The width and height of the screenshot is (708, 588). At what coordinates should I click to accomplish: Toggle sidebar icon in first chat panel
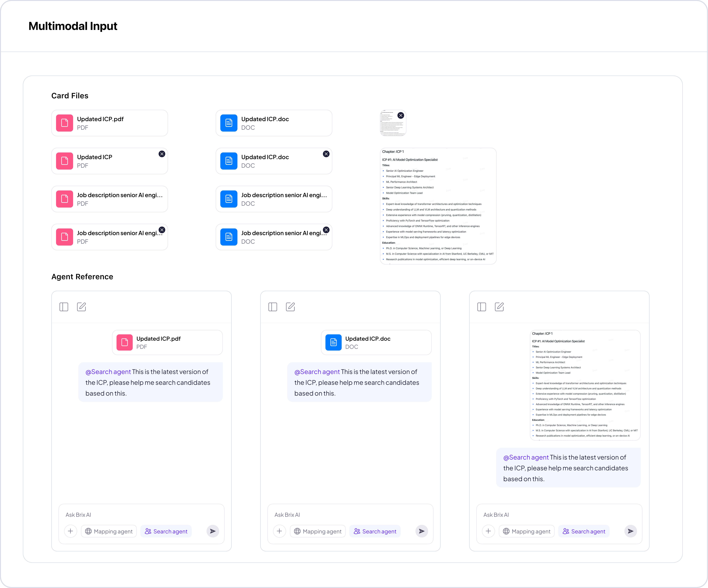64,307
